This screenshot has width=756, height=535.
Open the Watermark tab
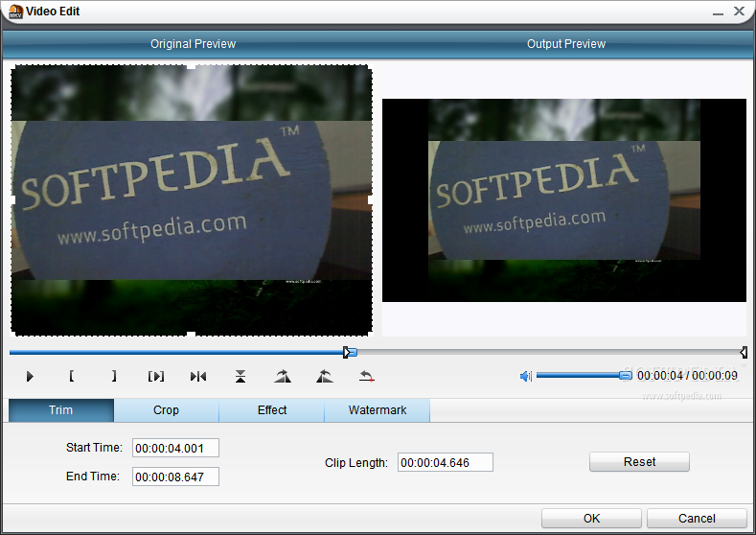(x=377, y=410)
